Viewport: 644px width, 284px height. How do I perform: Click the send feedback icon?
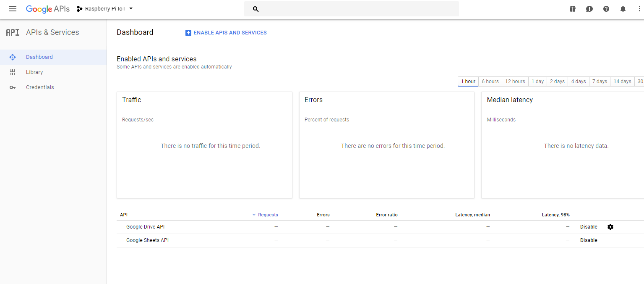coord(589,9)
